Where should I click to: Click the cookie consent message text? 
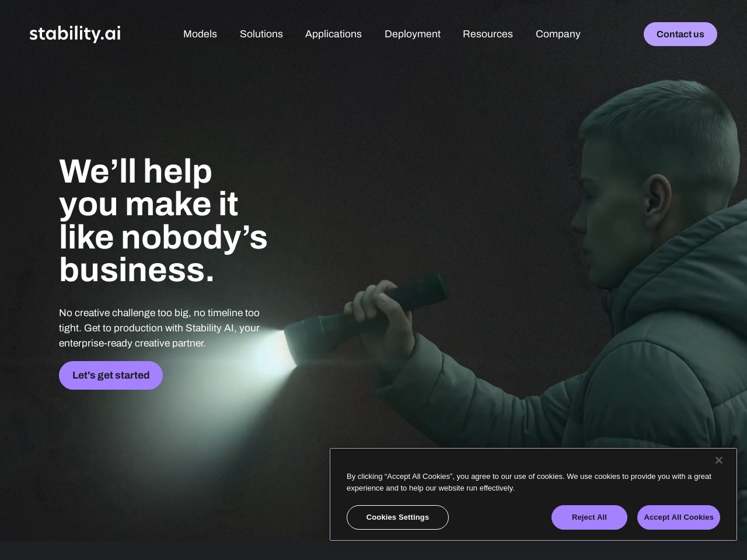(x=529, y=482)
